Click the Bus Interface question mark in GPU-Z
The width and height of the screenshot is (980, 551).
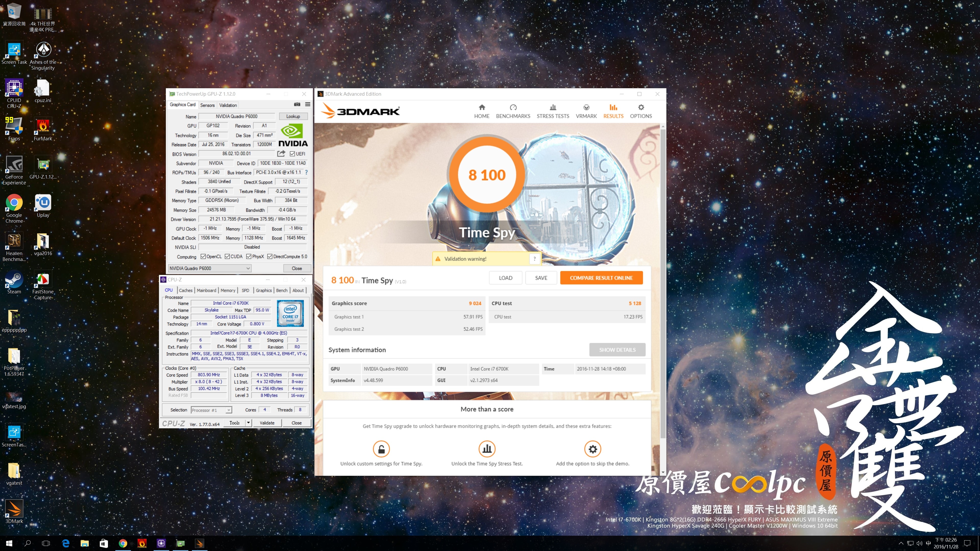tap(306, 172)
